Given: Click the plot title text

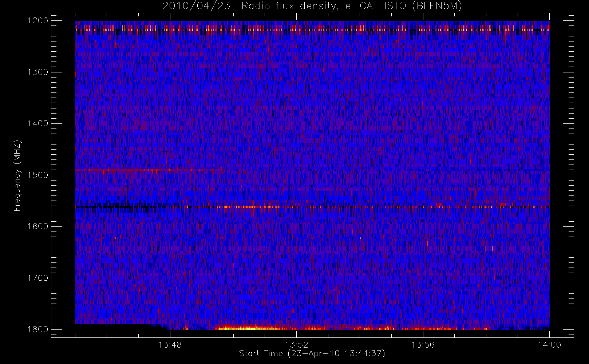Looking at the screenshot, I should coord(312,6).
